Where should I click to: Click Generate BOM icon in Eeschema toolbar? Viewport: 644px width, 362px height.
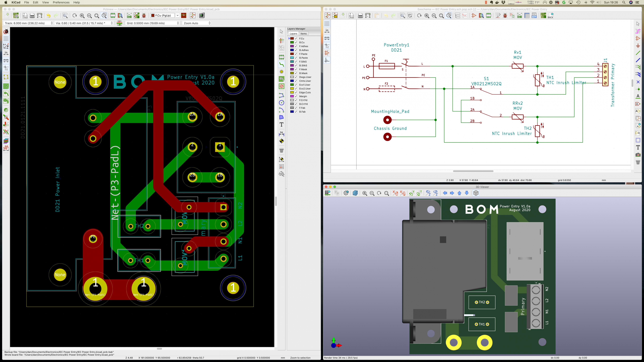pos(534,16)
